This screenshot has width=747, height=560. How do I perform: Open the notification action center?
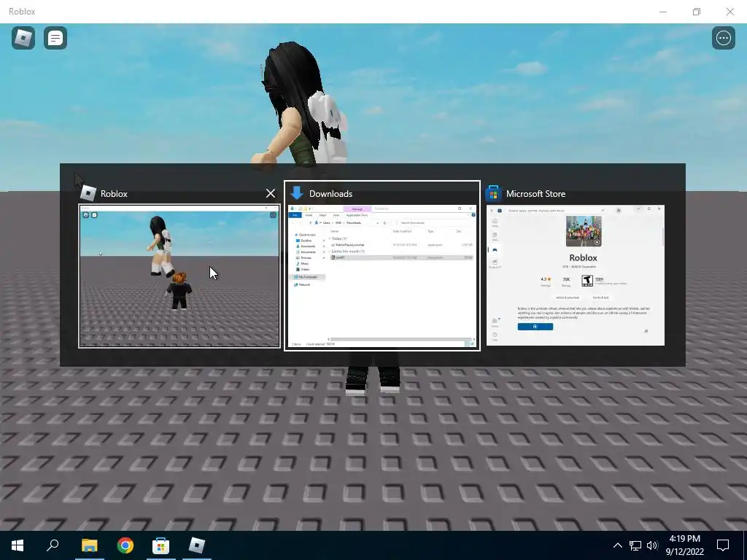pos(723,545)
